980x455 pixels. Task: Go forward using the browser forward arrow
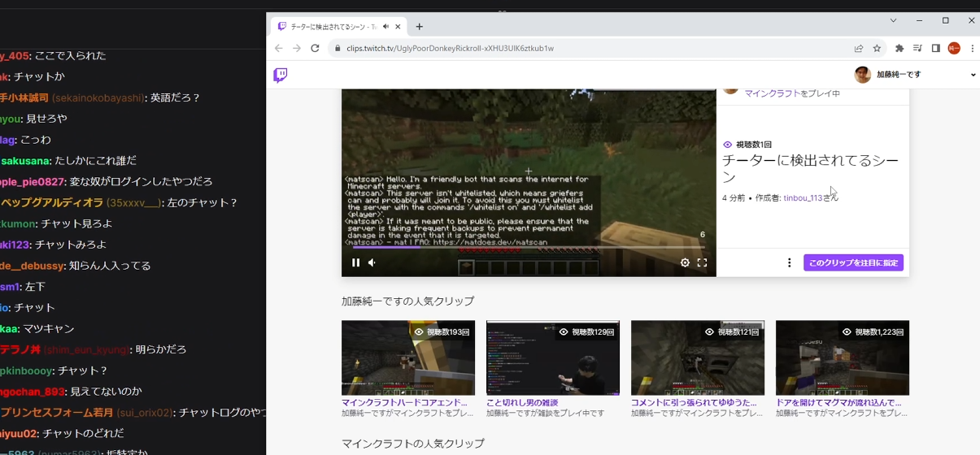(297, 48)
